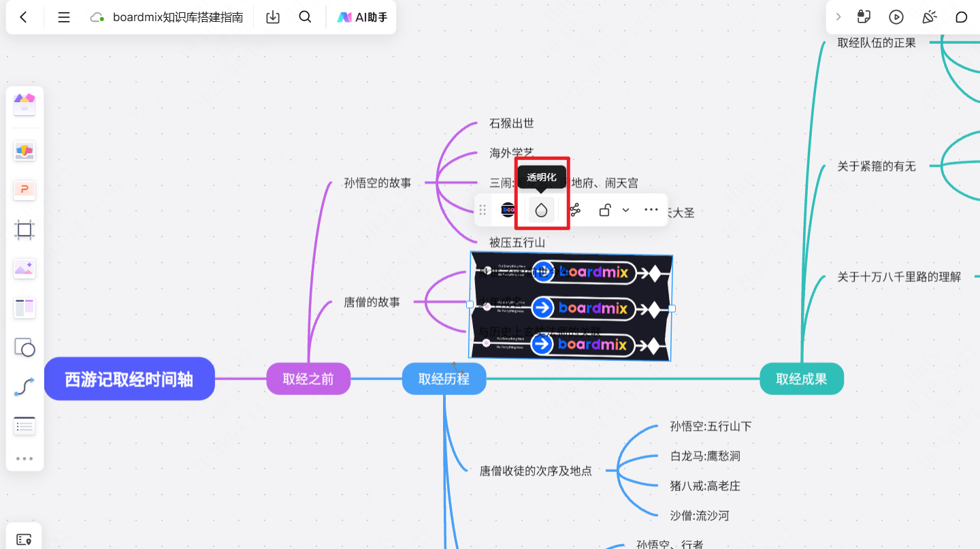Open the template library at sidebar top
The image size is (980, 549).
click(x=24, y=104)
